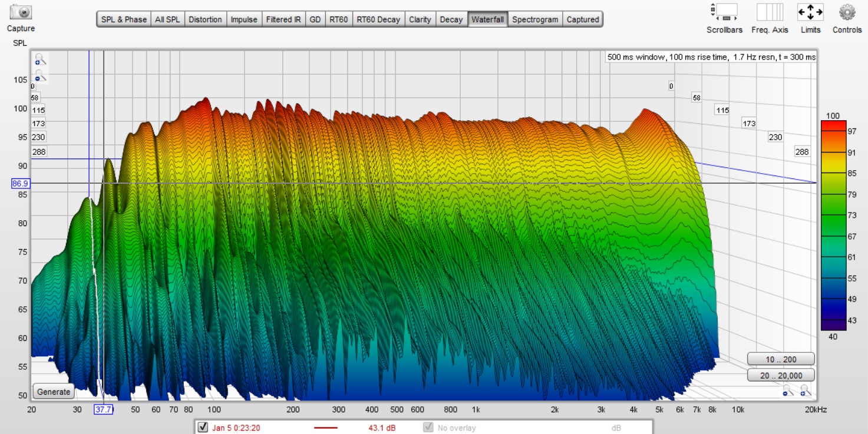Set frequency range to 20 .. 20,000

[781, 375]
